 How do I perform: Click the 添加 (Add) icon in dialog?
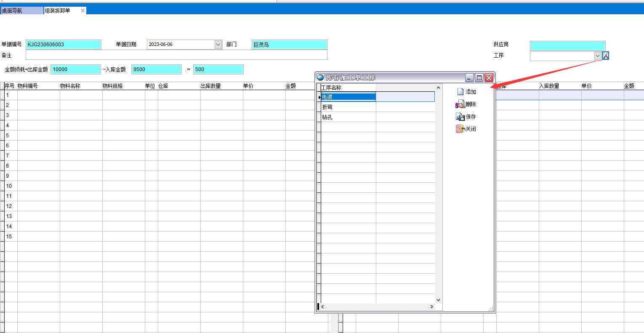(460, 92)
